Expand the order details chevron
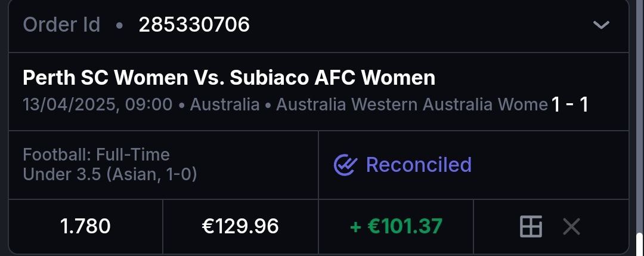This screenshot has width=644, height=256. point(601,25)
